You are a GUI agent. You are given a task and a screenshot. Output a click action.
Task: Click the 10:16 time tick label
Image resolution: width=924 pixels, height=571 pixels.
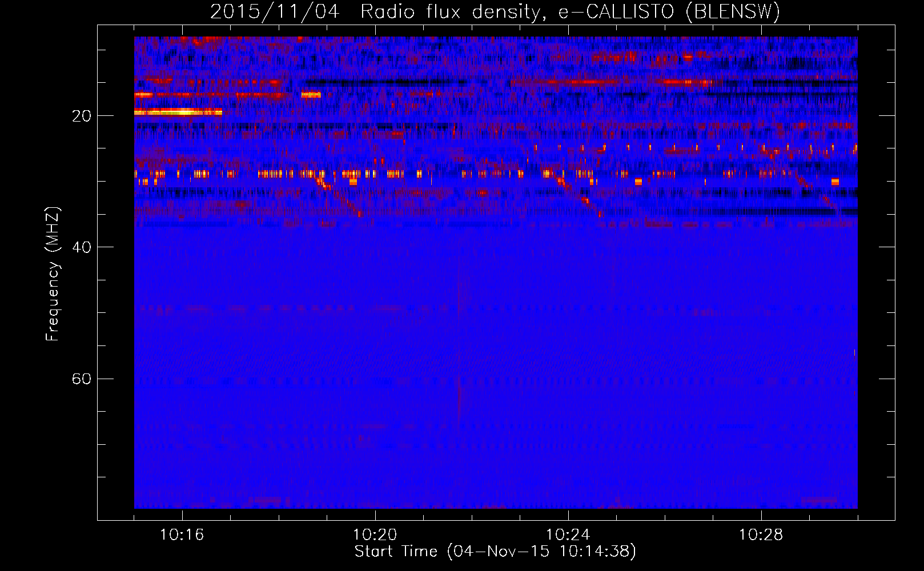[x=182, y=535]
